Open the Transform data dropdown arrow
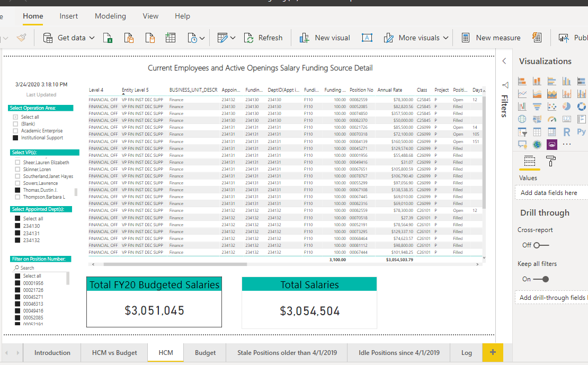Viewport: 588px width, 365px height. point(233,38)
